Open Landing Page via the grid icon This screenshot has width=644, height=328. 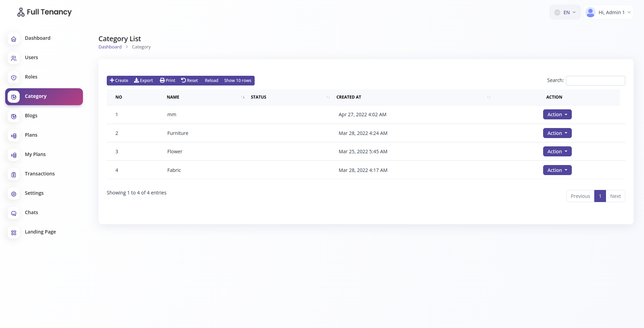[13, 233]
